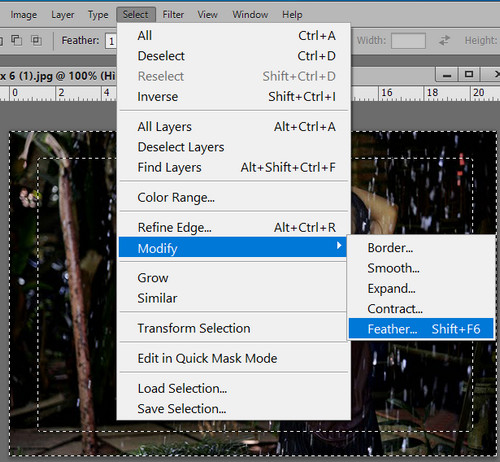500x462 pixels.
Task: Choose Transform Selection entry
Action: [233, 328]
